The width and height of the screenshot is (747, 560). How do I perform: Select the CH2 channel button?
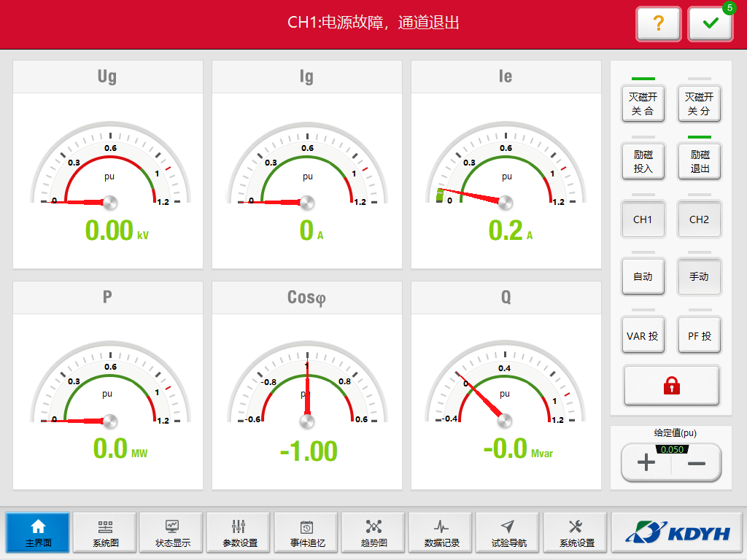(x=699, y=219)
